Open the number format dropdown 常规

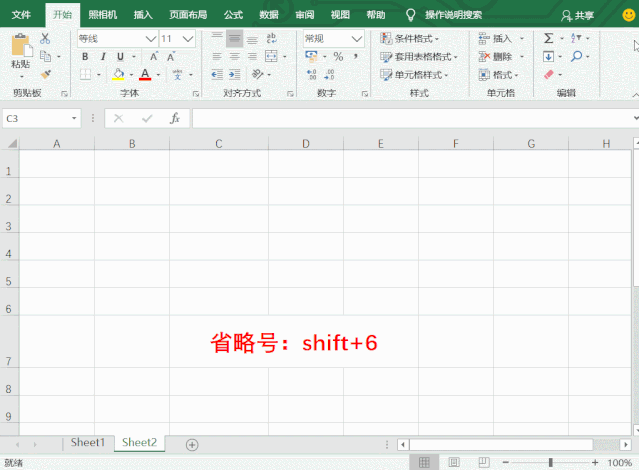coord(357,39)
